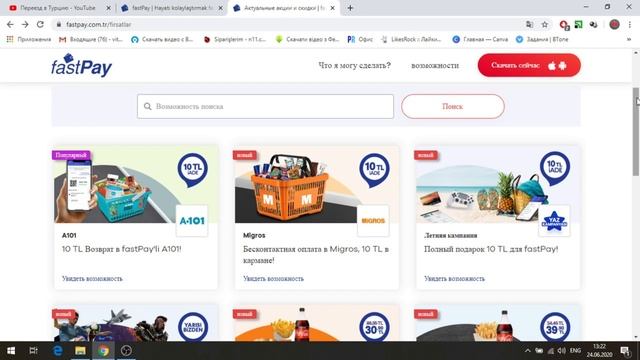Open the Chrome profile avatar
The image size is (640, 360).
[x=614, y=24]
